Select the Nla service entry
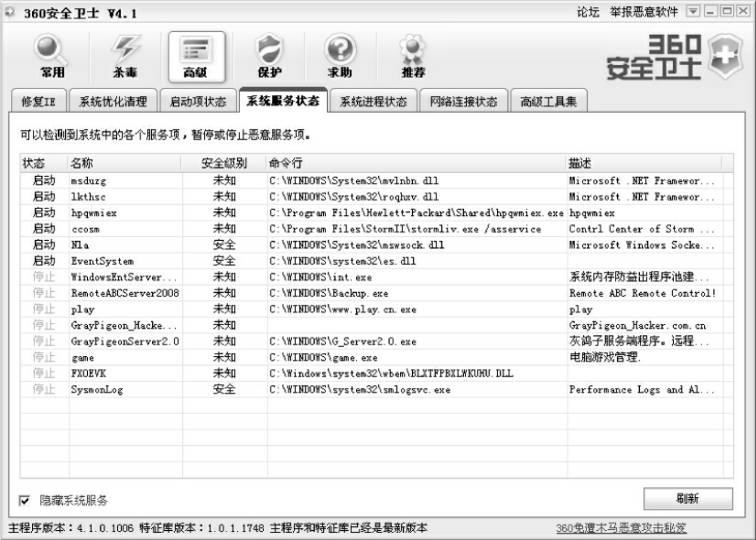 377,245
